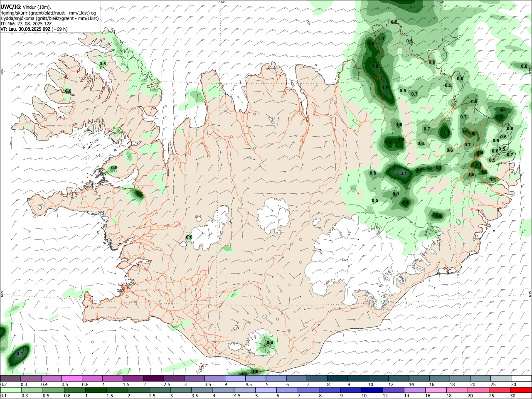Click the 15W longitude label
The image size is (532, 399).
[440, 2]
